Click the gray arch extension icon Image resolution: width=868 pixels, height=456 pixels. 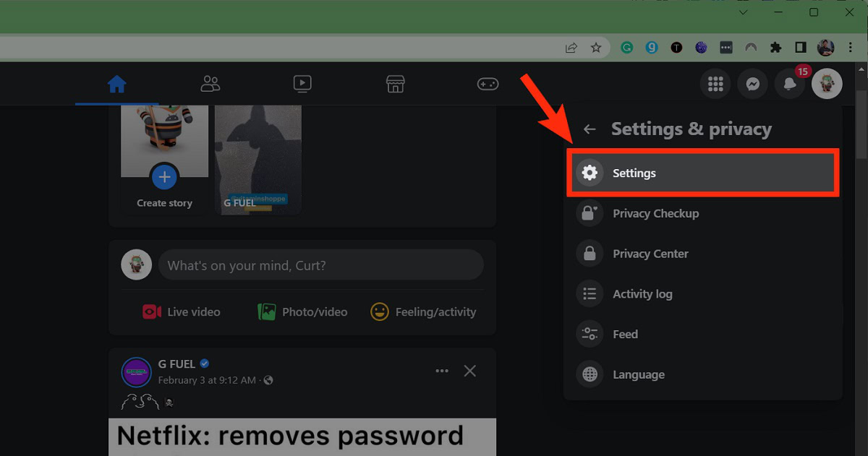[x=751, y=48]
